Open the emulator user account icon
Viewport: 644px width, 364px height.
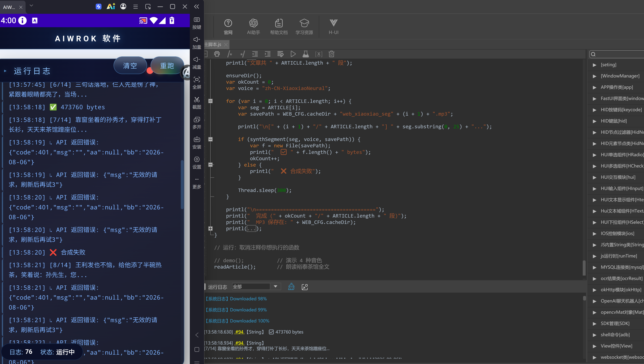[123, 6]
